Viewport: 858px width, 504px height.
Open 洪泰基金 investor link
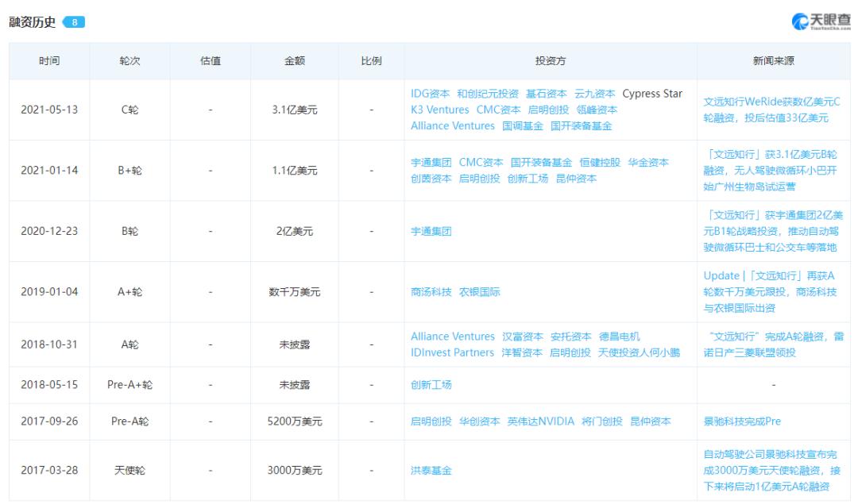(431, 470)
